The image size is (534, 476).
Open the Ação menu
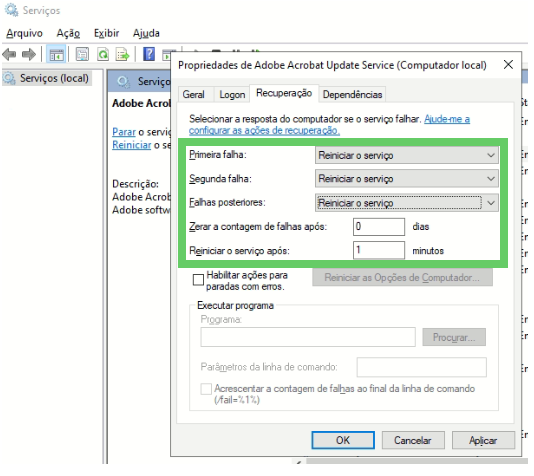point(68,33)
